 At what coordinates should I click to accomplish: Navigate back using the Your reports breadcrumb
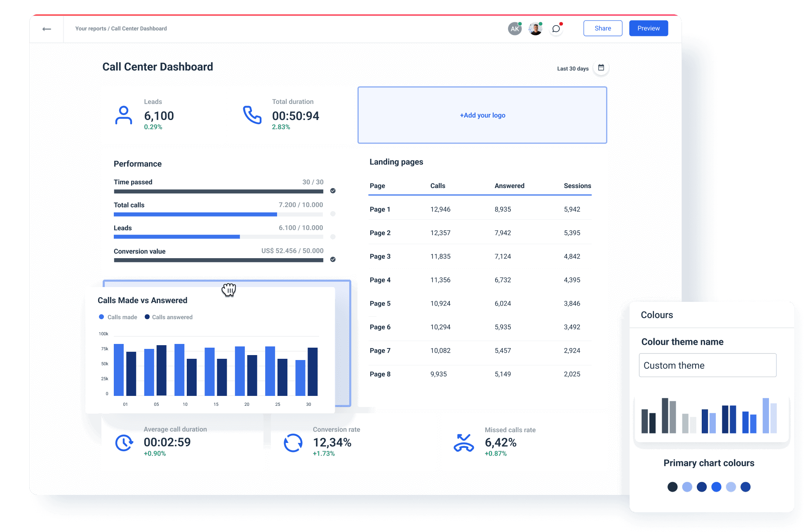tap(90, 28)
